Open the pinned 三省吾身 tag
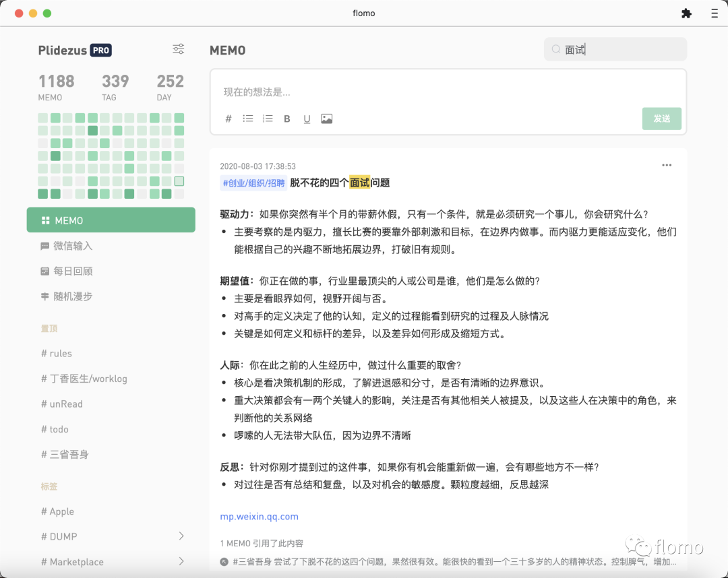 [65, 455]
